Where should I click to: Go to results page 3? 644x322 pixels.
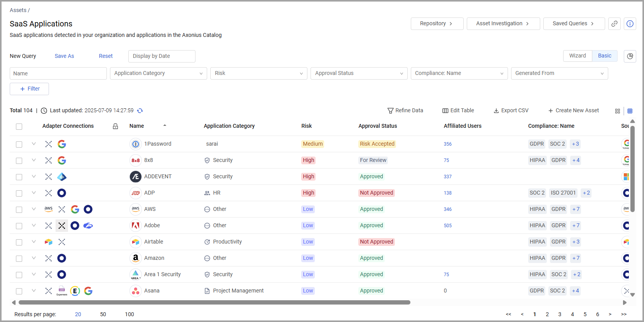pyautogui.click(x=560, y=315)
